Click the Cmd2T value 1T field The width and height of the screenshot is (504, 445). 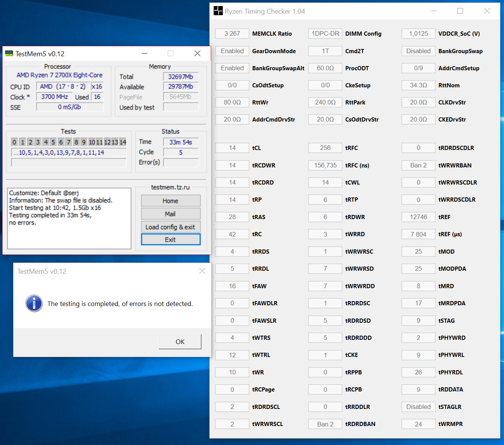(x=325, y=51)
